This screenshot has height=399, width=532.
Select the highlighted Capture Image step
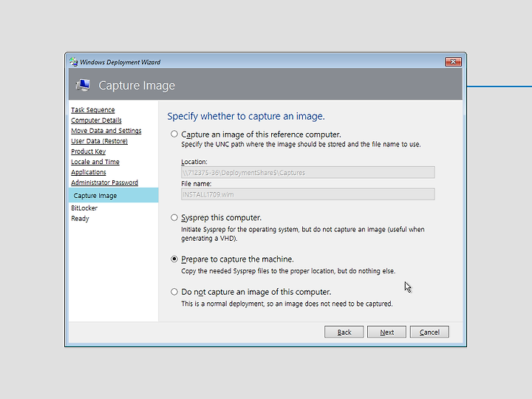(x=113, y=195)
